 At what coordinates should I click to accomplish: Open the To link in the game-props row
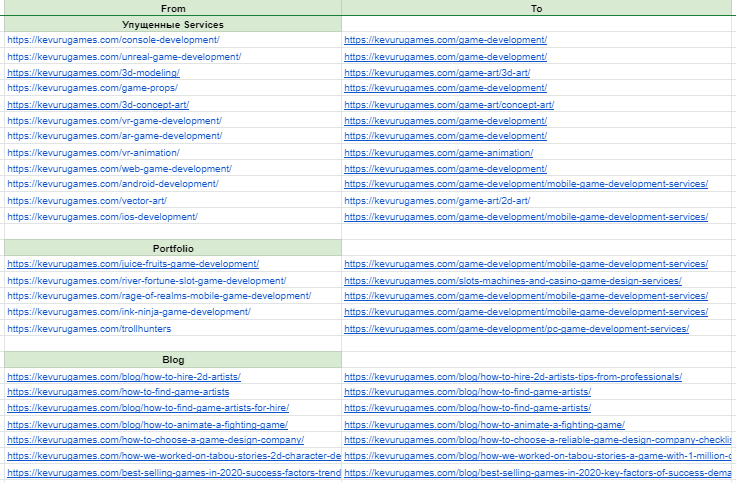point(445,88)
